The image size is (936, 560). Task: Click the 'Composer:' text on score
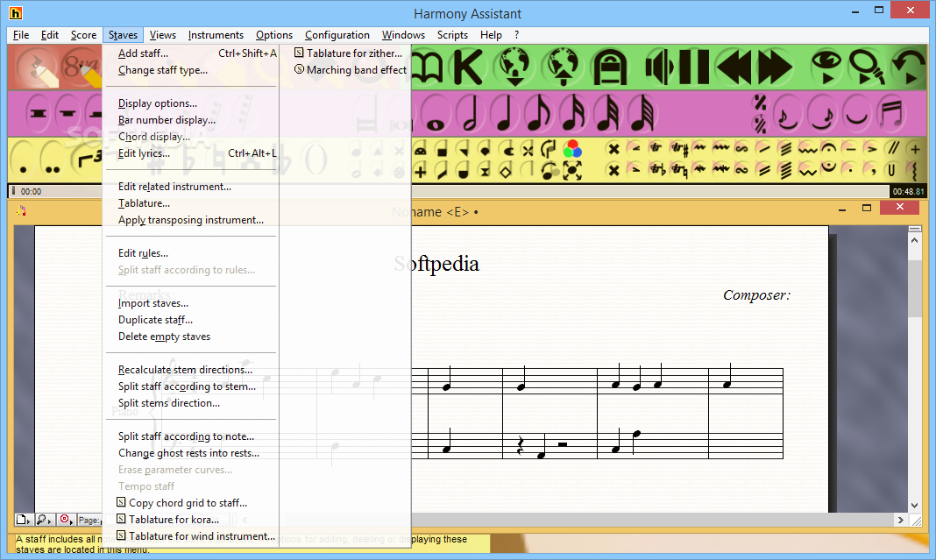756,295
